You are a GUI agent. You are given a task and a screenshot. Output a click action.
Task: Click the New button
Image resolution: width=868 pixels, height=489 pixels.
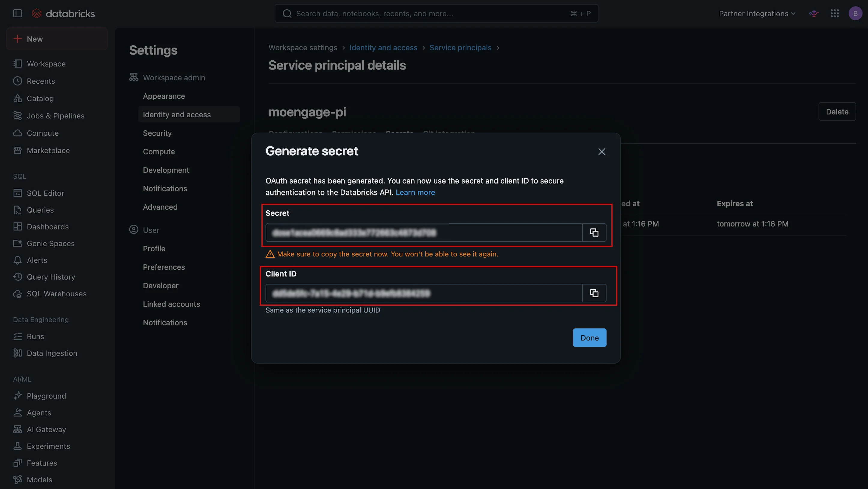(x=57, y=39)
